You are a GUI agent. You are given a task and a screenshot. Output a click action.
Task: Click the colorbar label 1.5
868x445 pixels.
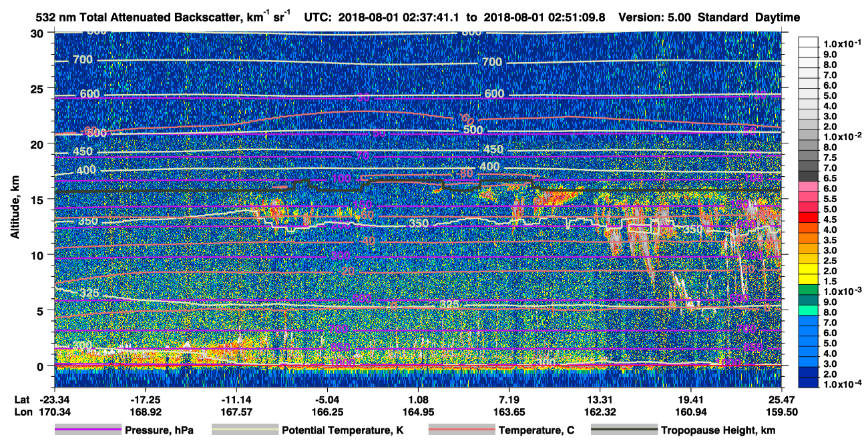tap(831, 282)
